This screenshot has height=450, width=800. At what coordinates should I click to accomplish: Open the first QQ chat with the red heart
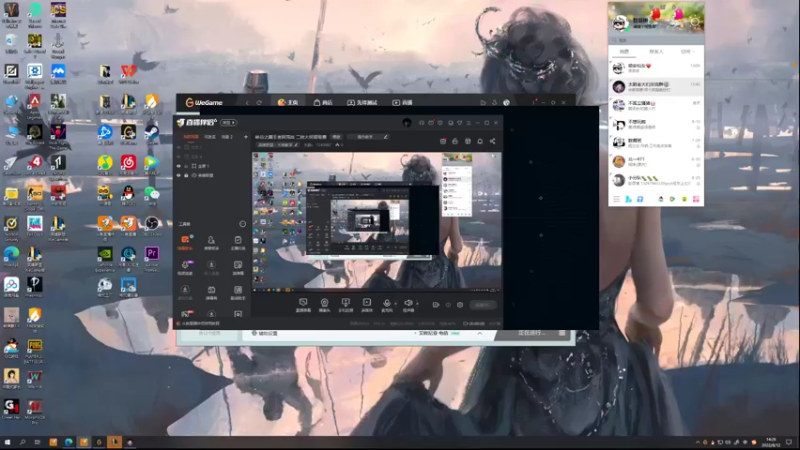tap(656, 68)
